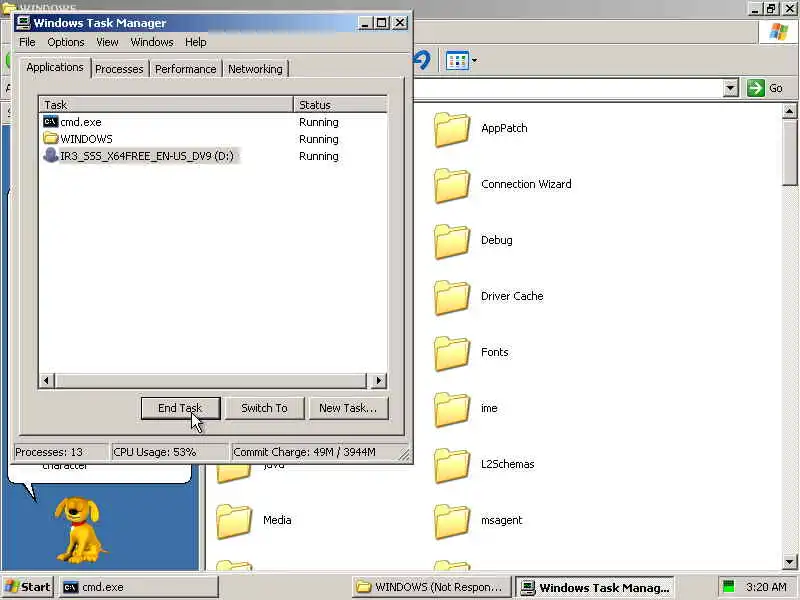
Task: Click the Explorer scrollbar down arrow
Action: [x=790, y=562]
